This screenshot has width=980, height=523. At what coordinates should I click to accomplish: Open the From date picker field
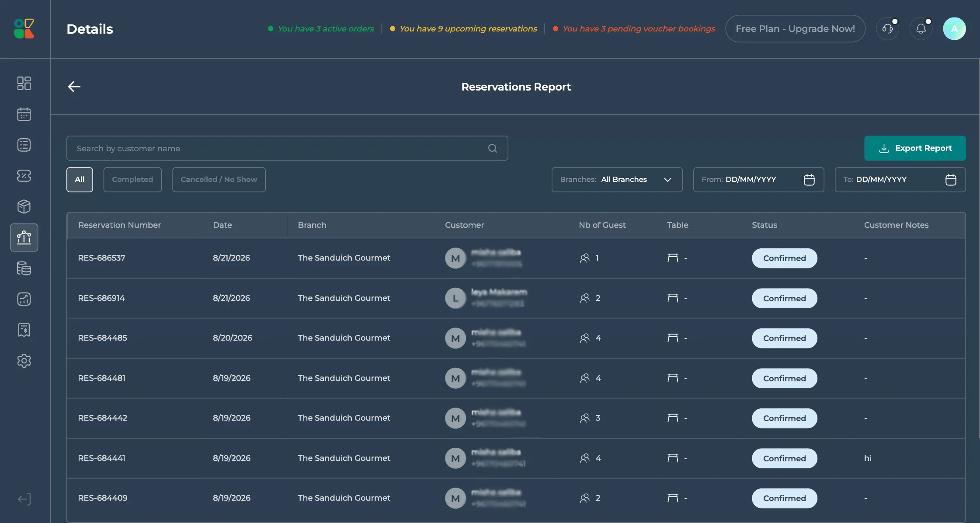[x=758, y=180]
